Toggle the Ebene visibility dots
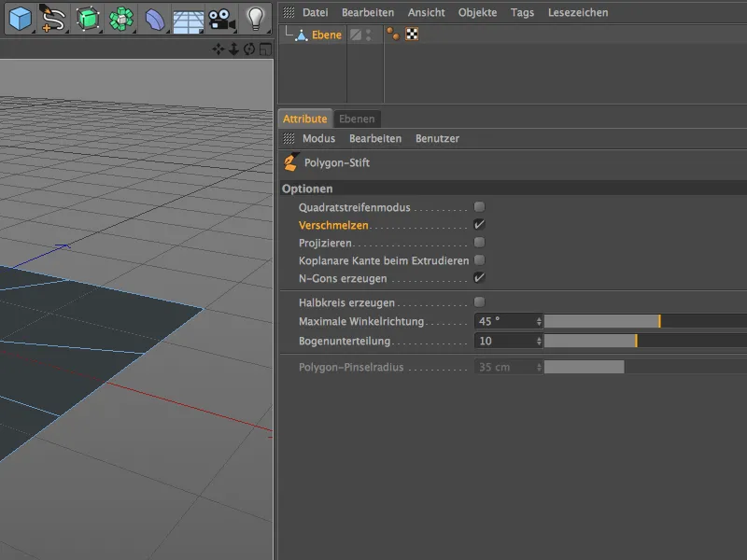 (x=369, y=35)
